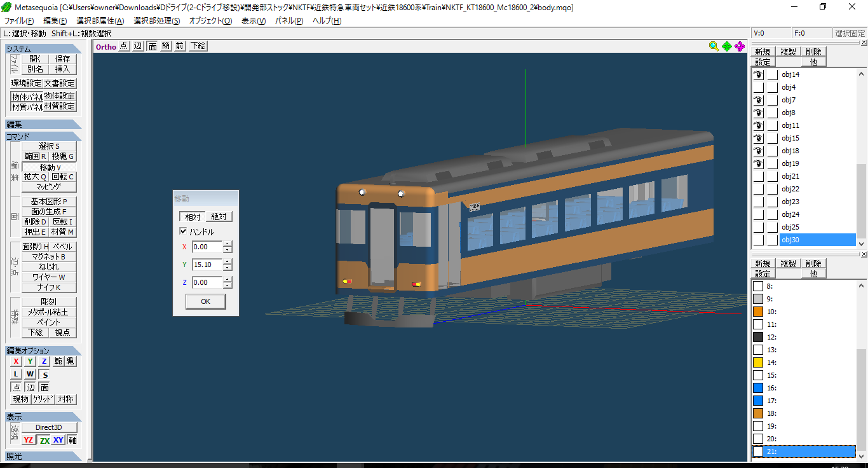Show obj4 via its visibility box

(x=758, y=87)
